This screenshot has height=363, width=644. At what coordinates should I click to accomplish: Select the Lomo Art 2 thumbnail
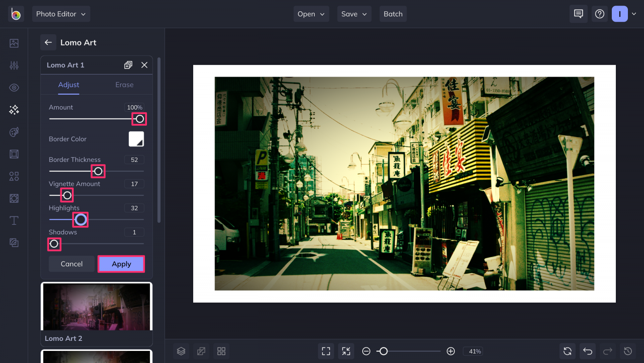96,313
